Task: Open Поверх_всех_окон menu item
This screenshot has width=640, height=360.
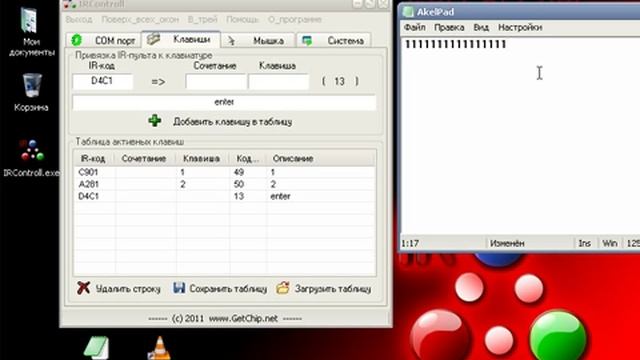Action: tap(140, 19)
